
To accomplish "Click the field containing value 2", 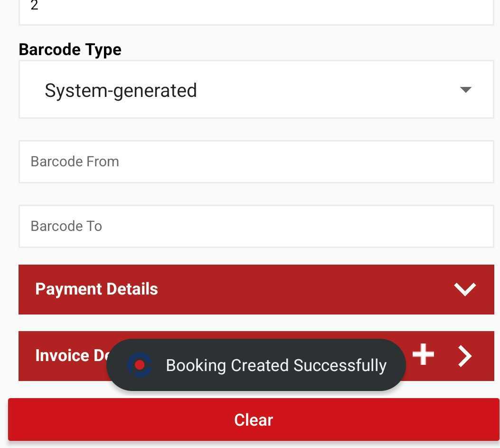I will coord(256,10).
